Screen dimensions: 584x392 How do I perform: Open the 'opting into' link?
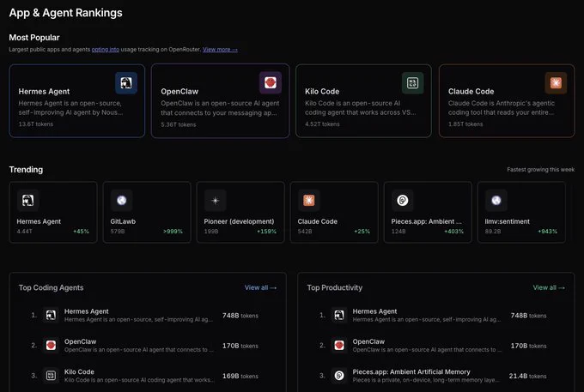point(106,49)
